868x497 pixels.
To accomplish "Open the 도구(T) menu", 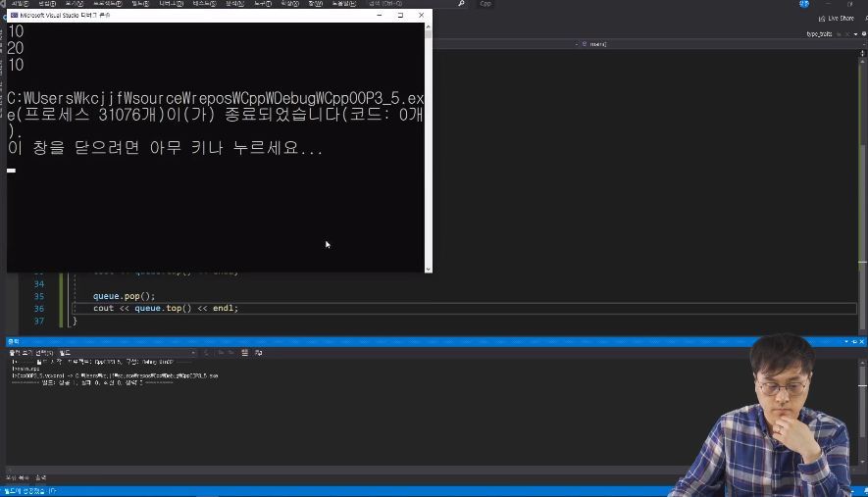I will pyautogui.click(x=263, y=3).
